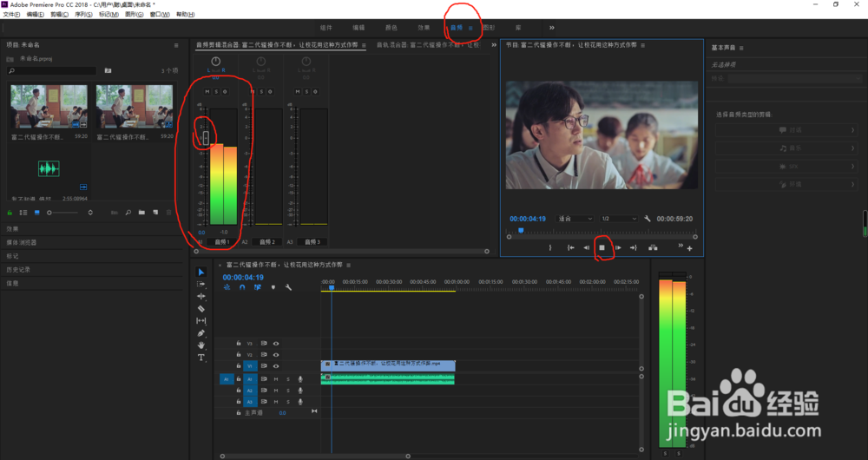Open timeline display settings wrench

point(288,287)
